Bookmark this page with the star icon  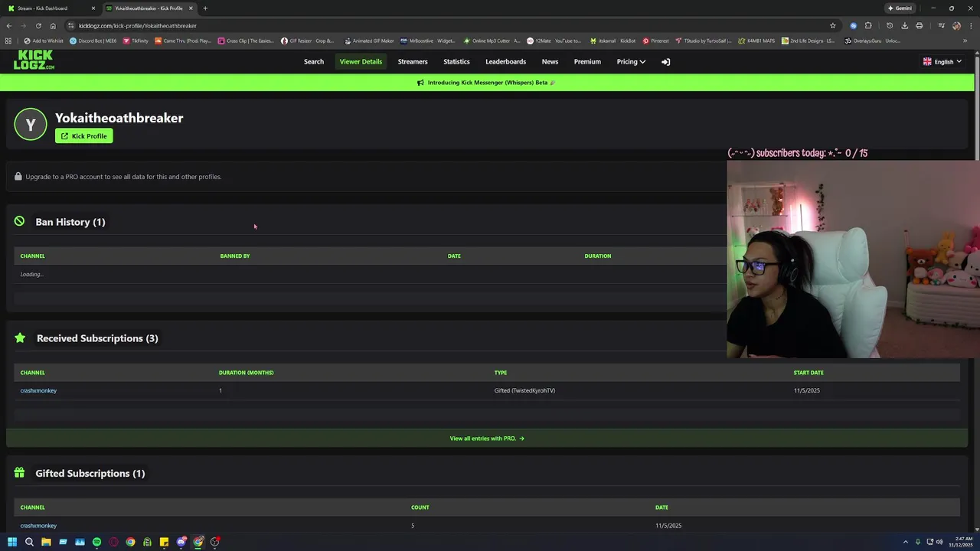point(833,25)
